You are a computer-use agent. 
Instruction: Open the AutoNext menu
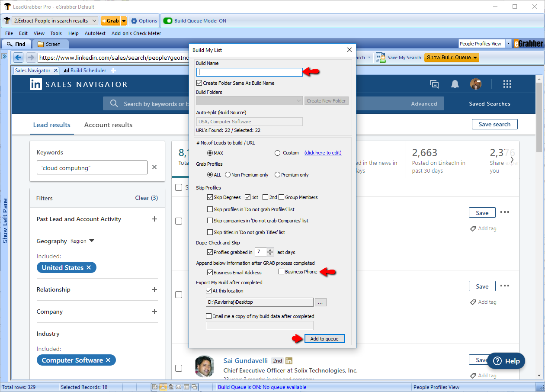pos(95,33)
